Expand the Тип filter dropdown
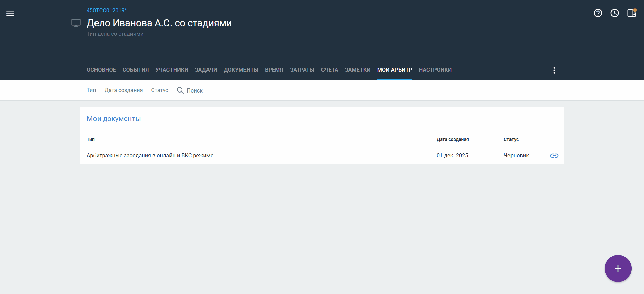 [x=91, y=90]
